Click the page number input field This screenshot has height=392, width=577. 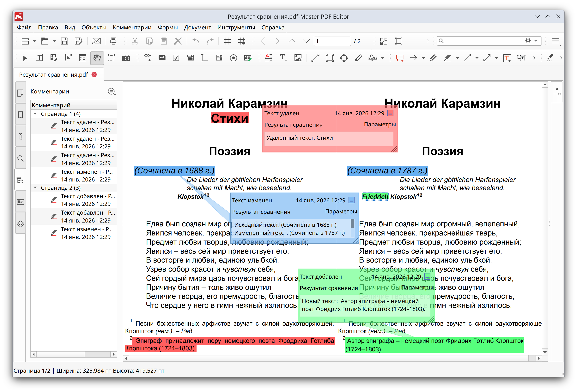(x=332, y=41)
